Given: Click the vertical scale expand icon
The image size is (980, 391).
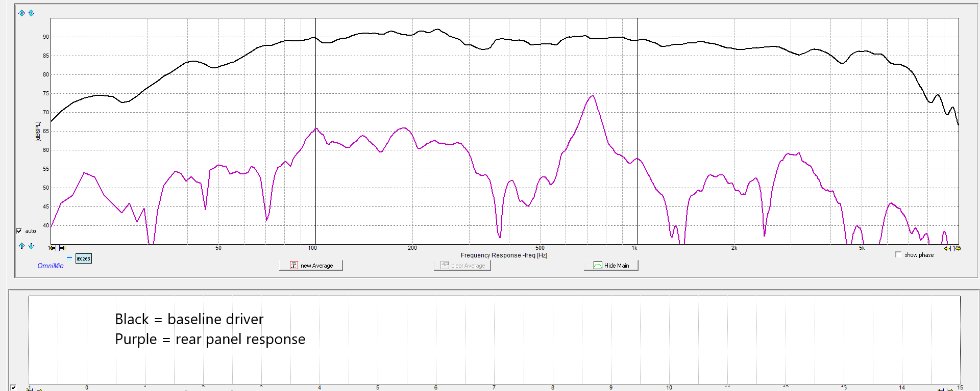Looking at the screenshot, I should pyautogui.click(x=21, y=13).
